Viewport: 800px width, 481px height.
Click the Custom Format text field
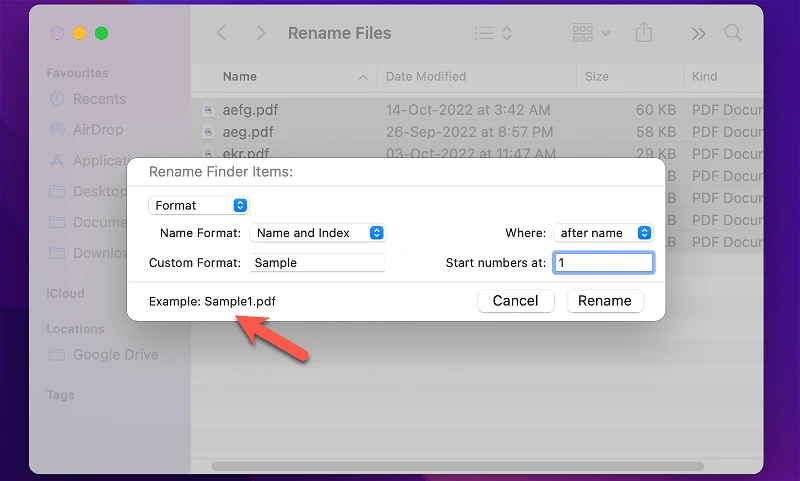point(317,263)
